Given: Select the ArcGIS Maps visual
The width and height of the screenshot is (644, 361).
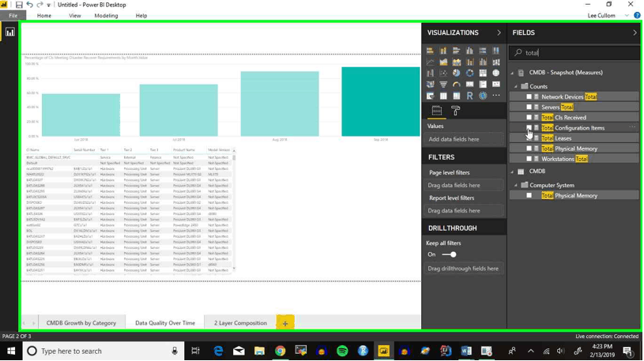Looking at the screenshot, I should click(483, 96).
